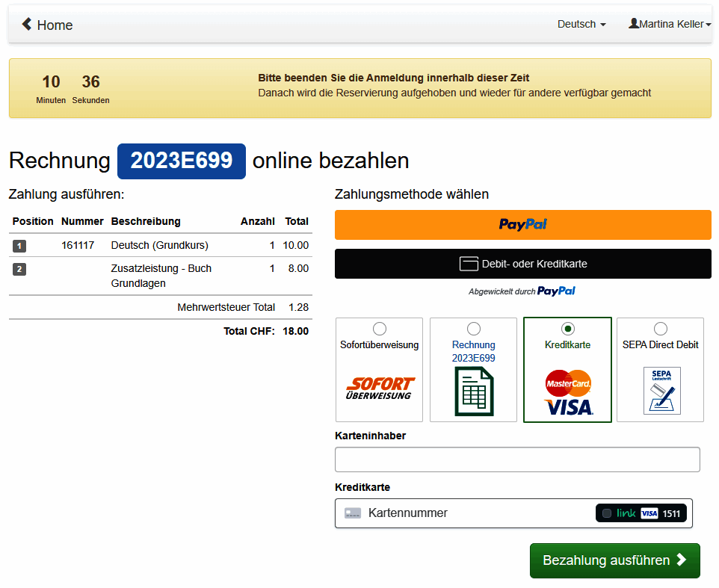Screen dimensions: 719x588
Task: Focus the Karteninhaber input field
Action: [x=517, y=459]
